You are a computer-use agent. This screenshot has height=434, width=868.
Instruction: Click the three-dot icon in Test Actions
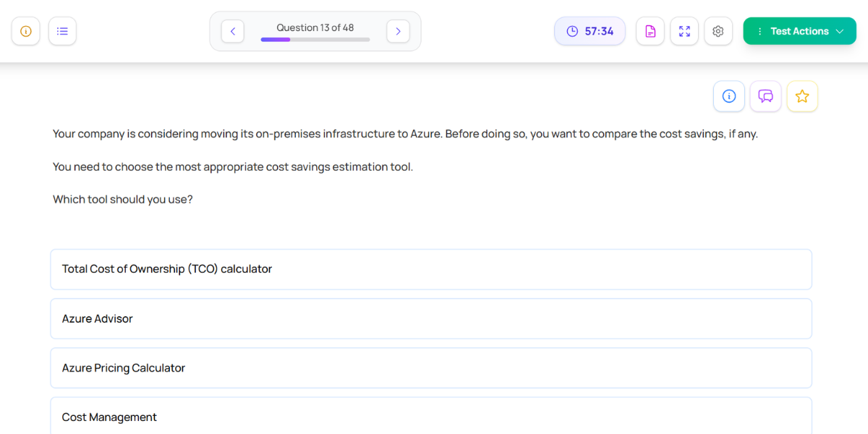[x=759, y=31]
